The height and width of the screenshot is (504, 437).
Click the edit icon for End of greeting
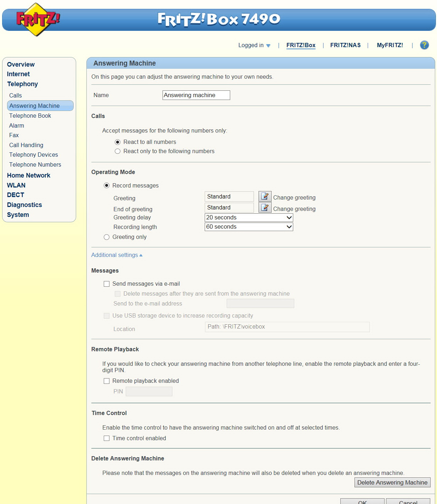click(x=265, y=207)
